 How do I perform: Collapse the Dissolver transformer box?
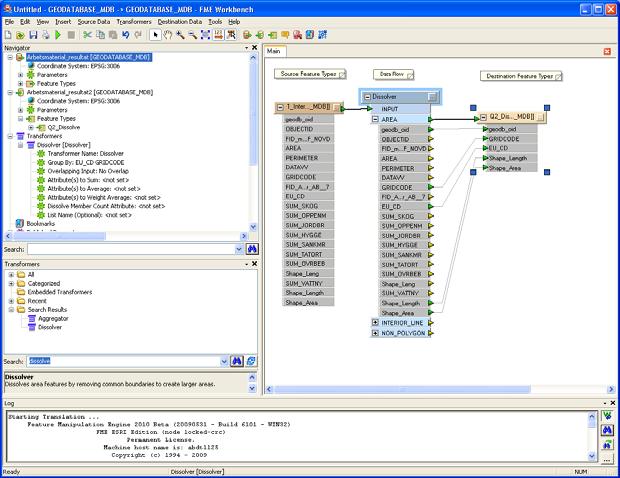367,97
